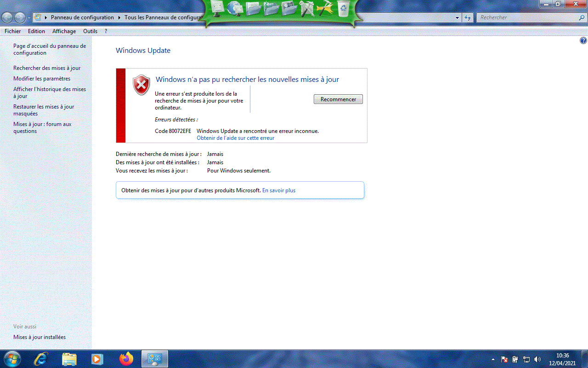Open Windows Media Player from the taskbar
The image size is (588, 368).
click(x=97, y=359)
